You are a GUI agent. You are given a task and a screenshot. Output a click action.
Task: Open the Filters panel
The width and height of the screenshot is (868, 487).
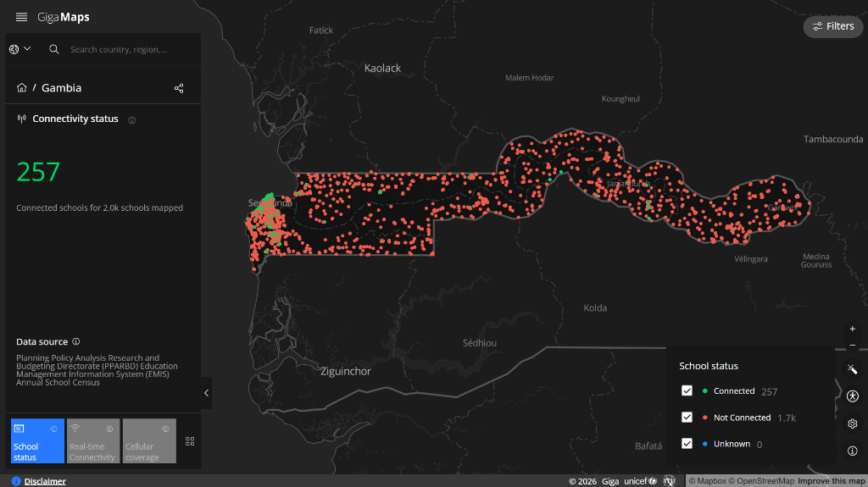pyautogui.click(x=833, y=26)
